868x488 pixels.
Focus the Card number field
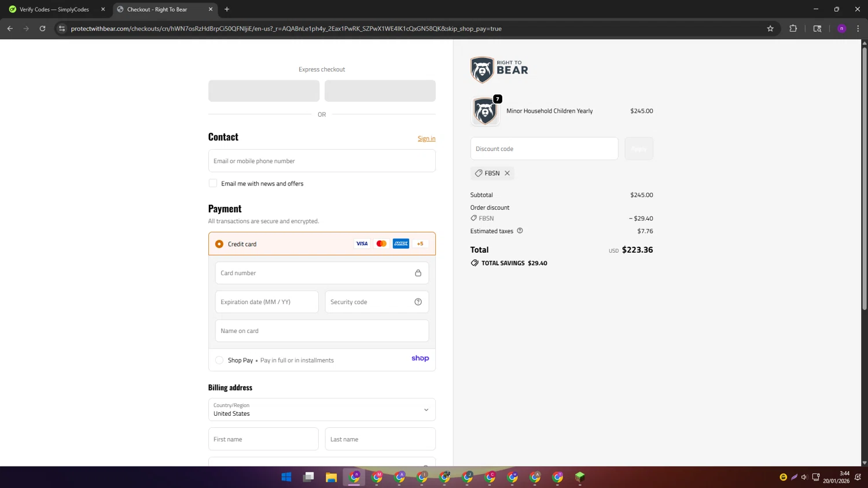click(322, 273)
